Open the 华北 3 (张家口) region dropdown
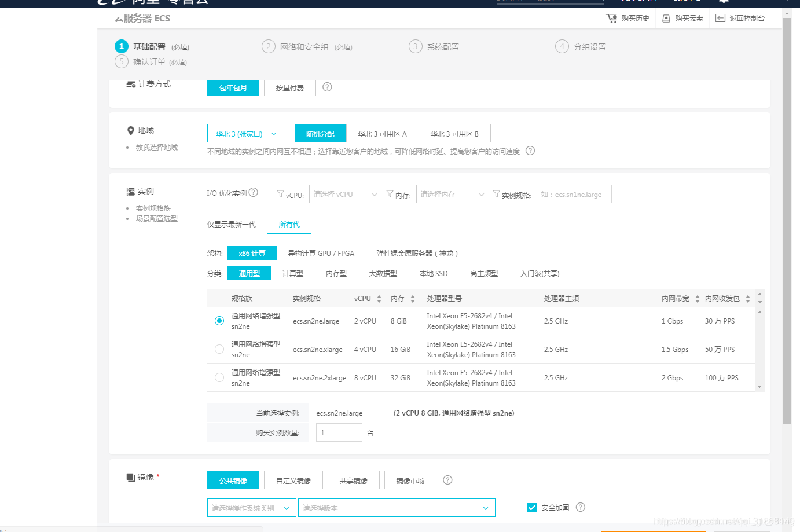The height and width of the screenshot is (532, 800). pos(248,134)
